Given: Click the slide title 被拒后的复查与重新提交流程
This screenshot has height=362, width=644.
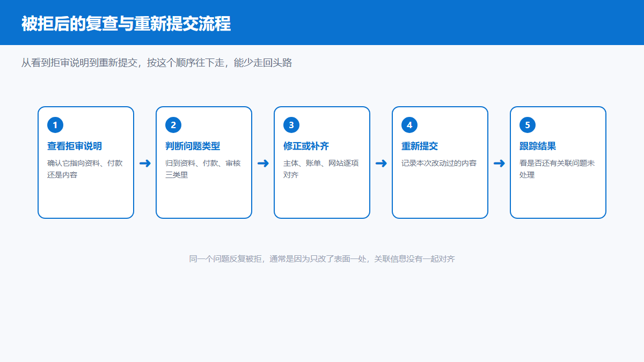Looking at the screenshot, I should (126, 24).
